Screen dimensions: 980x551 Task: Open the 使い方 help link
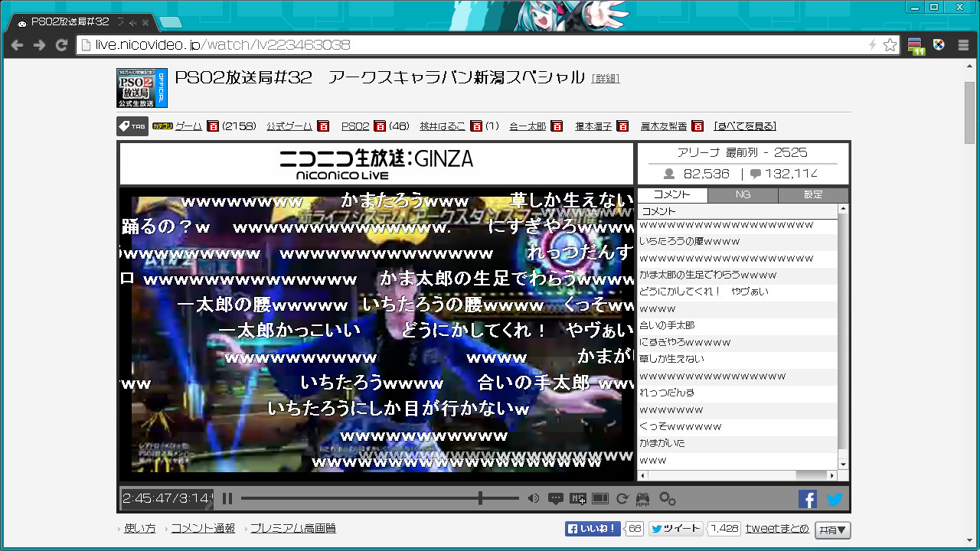coord(140,528)
